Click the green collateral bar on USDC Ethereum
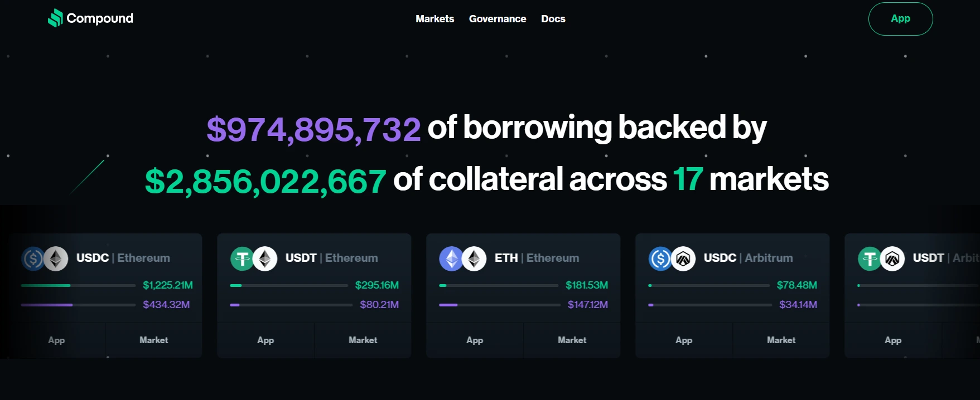The width and height of the screenshot is (980, 400). (46, 285)
